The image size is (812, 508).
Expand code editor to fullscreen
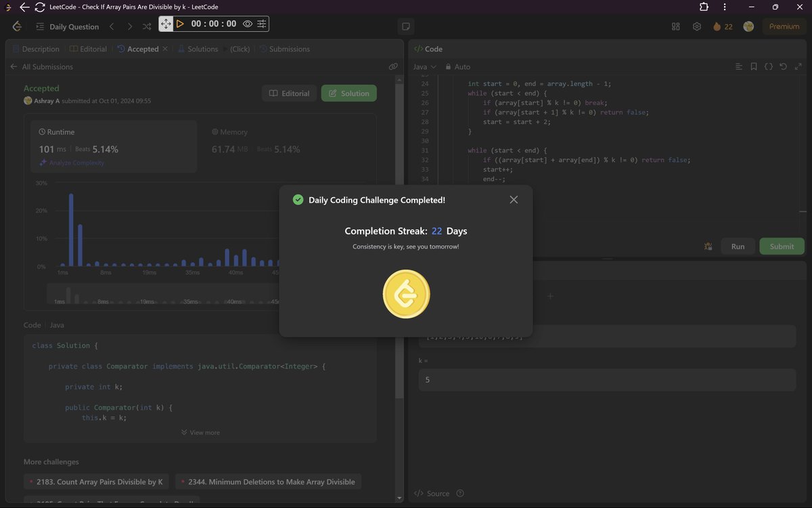(798, 66)
